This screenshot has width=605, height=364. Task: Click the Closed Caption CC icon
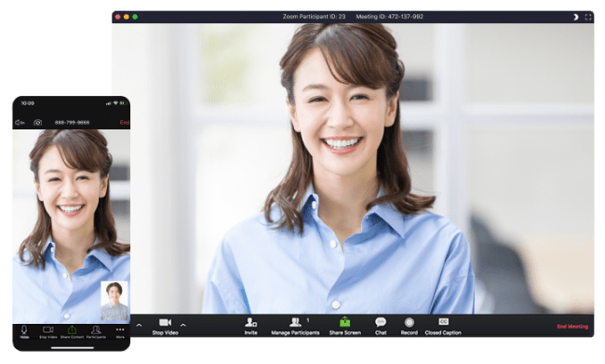pyautogui.click(x=443, y=321)
